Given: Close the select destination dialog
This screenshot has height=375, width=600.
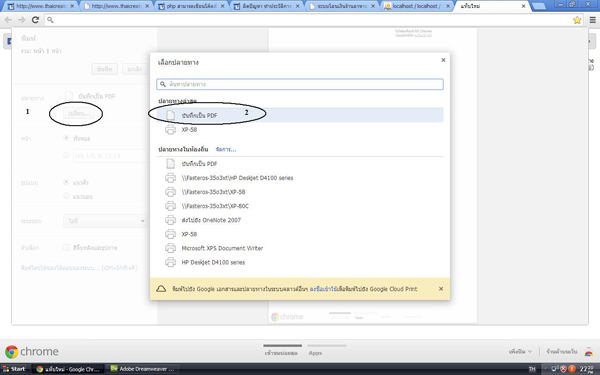Looking at the screenshot, I should [443, 60].
